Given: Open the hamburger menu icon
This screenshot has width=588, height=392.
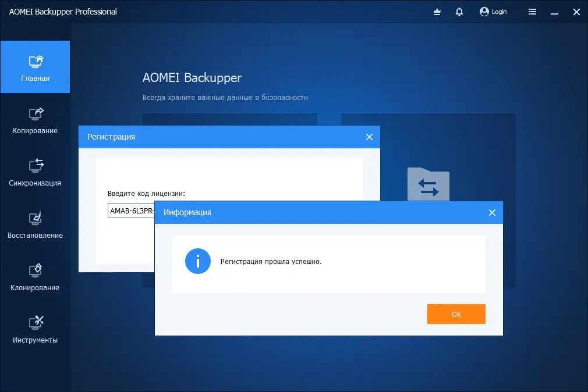Looking at the screenshot, I should (532, 12).
